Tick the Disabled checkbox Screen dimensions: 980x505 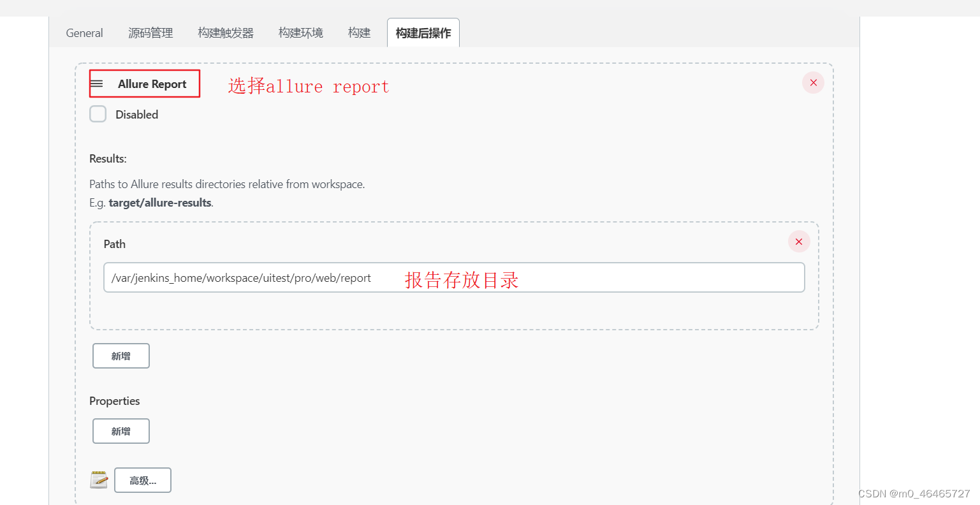click(x=98, y=114)
